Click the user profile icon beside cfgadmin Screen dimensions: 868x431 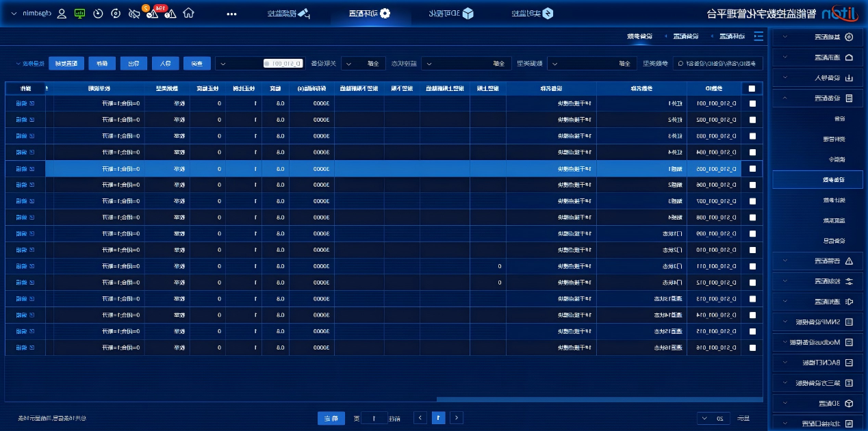[62, 13]
